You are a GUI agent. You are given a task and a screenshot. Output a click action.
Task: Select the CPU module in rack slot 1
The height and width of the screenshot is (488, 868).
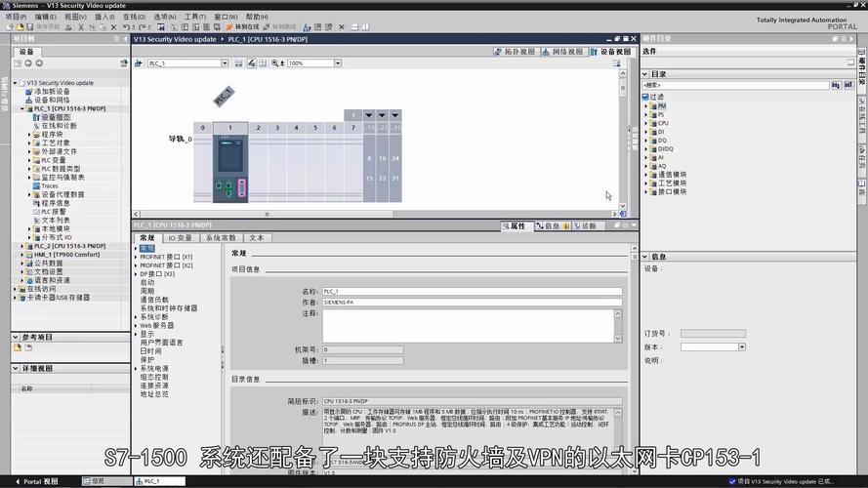[x=230, y=168]
